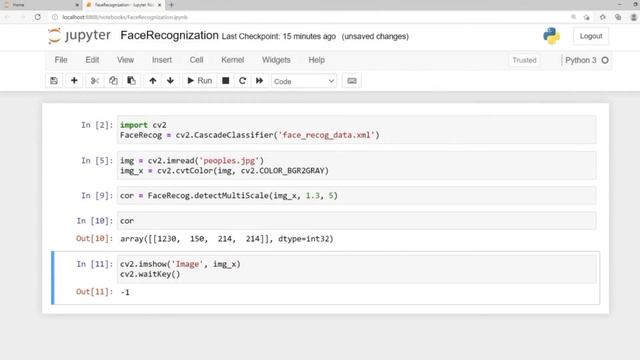
Task: Click the Python logo icon
Action: coord(551,36)
